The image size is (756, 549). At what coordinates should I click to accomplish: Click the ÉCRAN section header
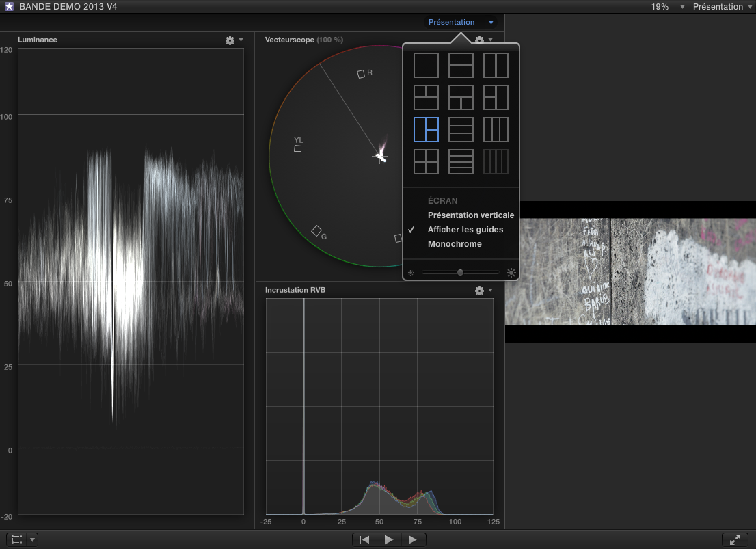(443, 201)
